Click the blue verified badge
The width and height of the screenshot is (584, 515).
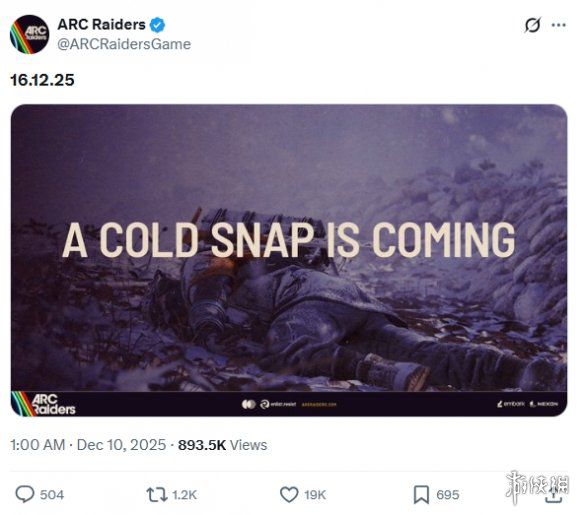point(158,25)
